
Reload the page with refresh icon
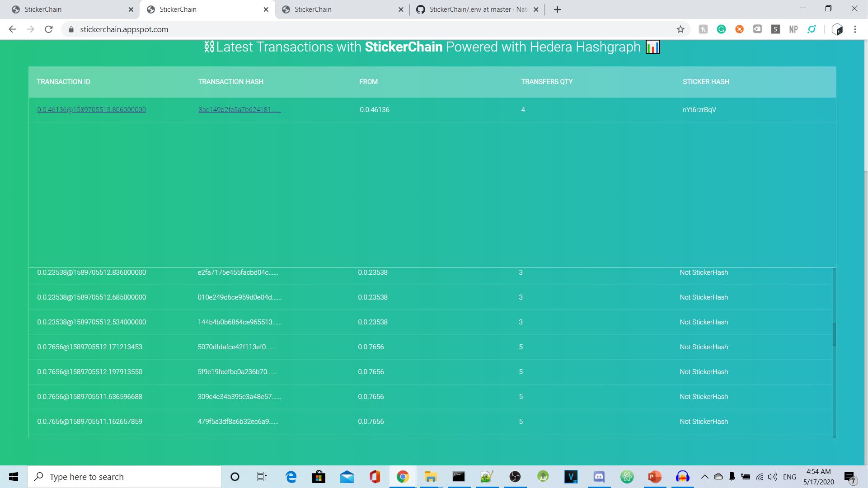click(x=49, y=29)
